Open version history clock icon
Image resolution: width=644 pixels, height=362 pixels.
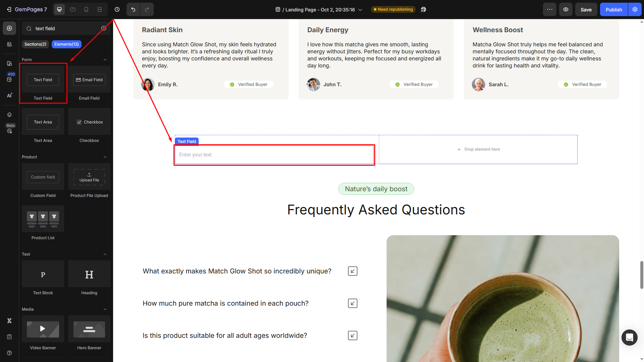pyautogui.click(x=117, y=9)
